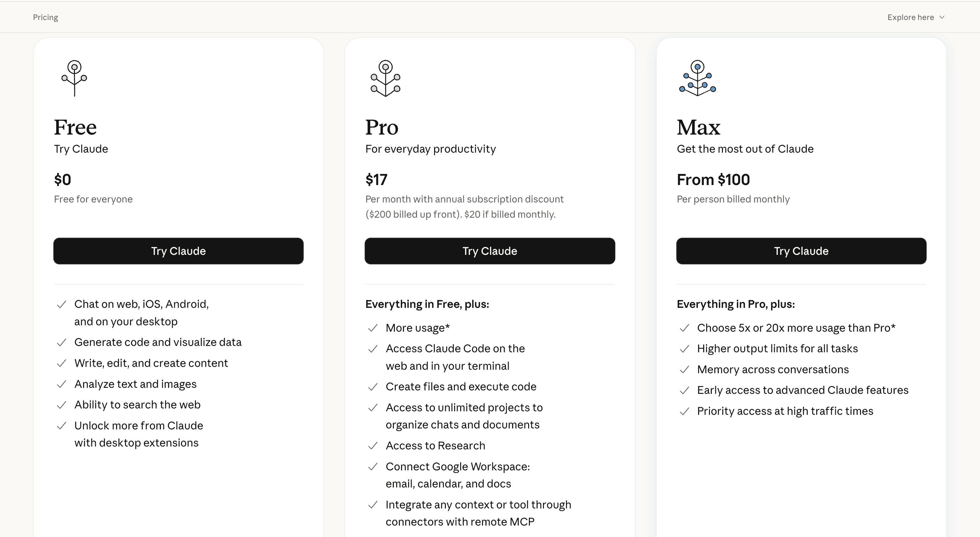Click the chevron next to Explore here
Screen dimensions: 980x537
point(942,17)
